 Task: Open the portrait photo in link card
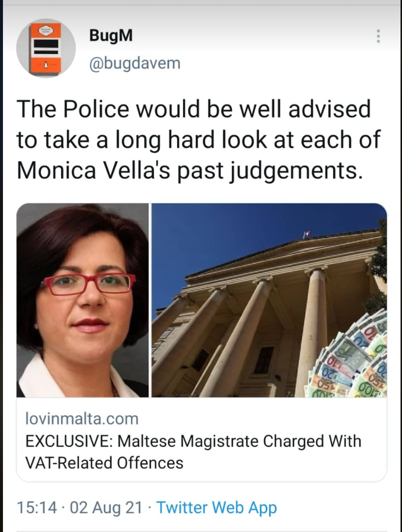82,300
